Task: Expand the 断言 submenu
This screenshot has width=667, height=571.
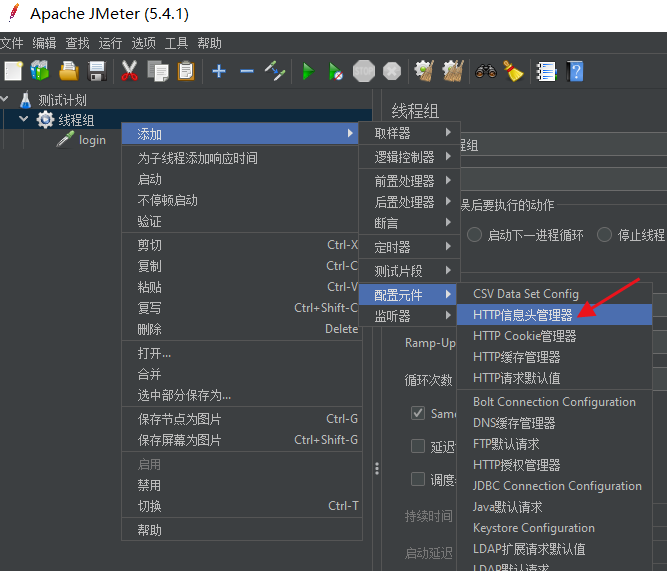Action: (x=410, y=223)
